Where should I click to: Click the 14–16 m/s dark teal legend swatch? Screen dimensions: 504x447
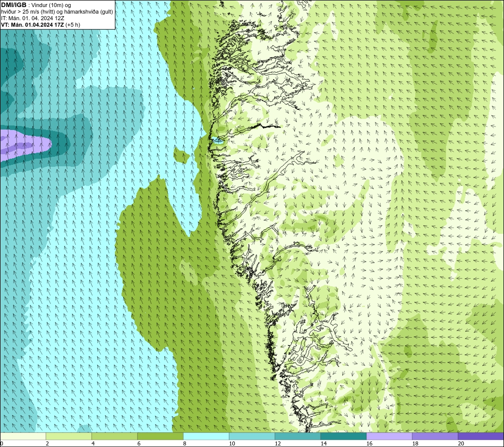coord(344,436)
